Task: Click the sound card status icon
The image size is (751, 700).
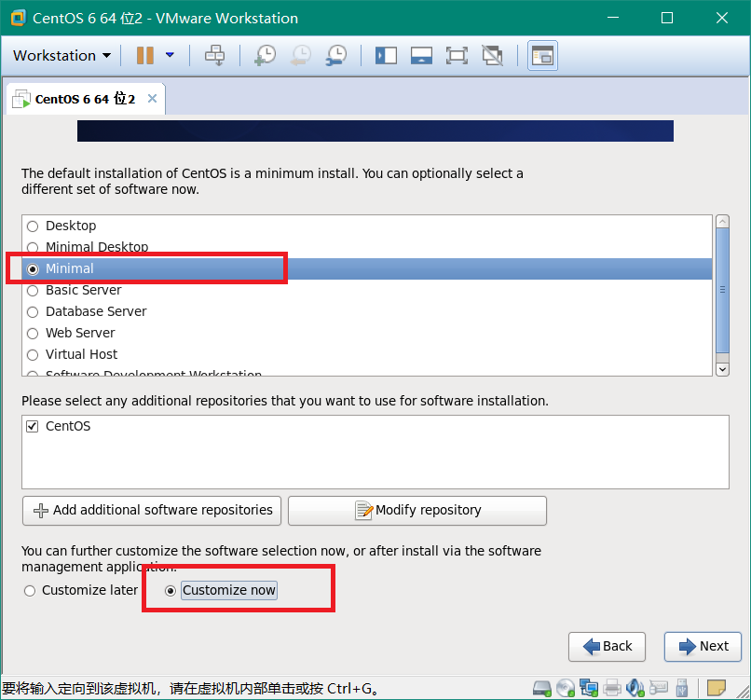Action: pos(635,688)
